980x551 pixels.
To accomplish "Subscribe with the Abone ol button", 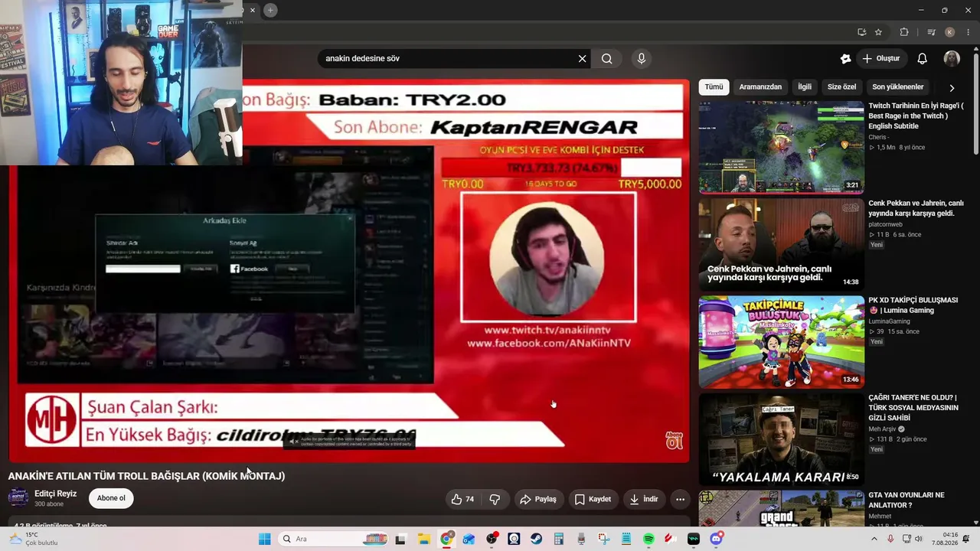I will click(x=111, y=498).
